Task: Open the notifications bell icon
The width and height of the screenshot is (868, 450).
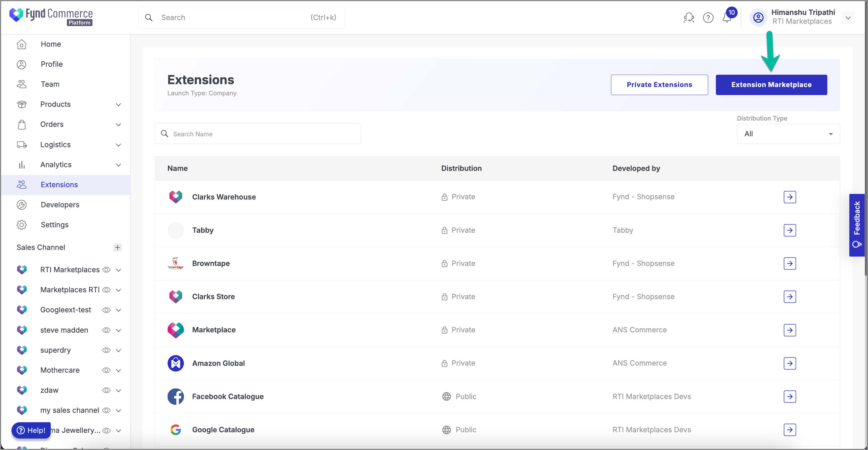Action: coord(727,17)
